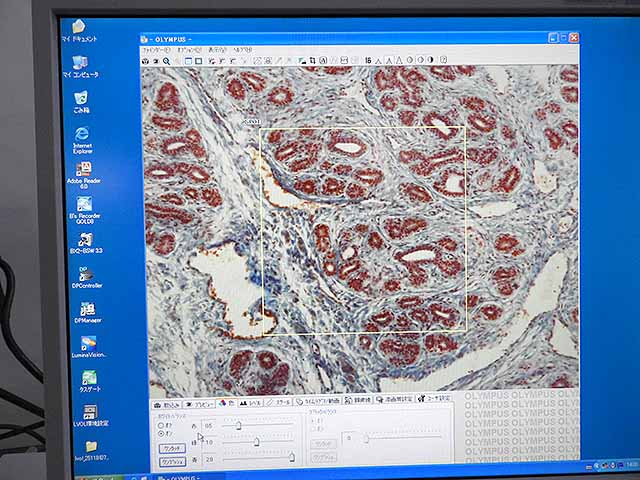Open the Help (H) menu
The image size is (640, 480).
tap(242, 50)
